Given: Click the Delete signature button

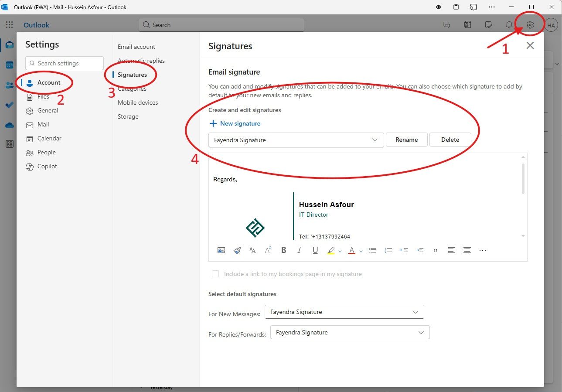Looking at the screenshot, I should pyautogui.click(x=450, y=140).
